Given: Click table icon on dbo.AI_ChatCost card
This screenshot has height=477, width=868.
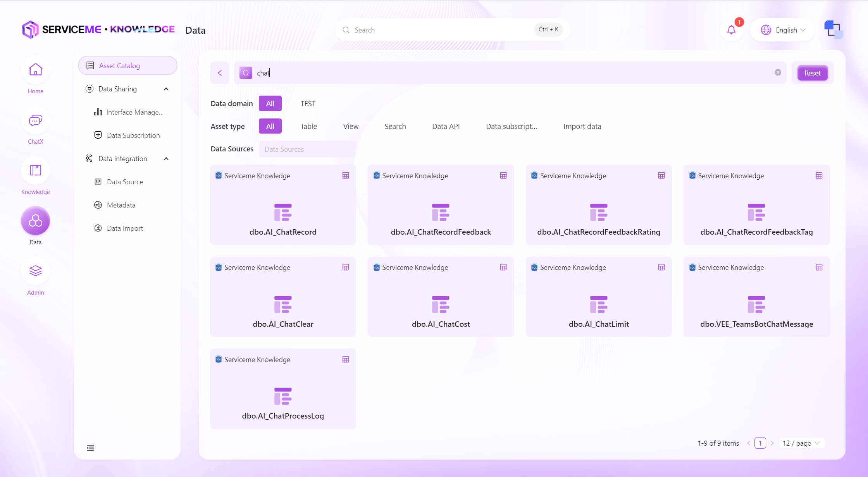Looking at the screenshot, I should [x=503, y=268].
